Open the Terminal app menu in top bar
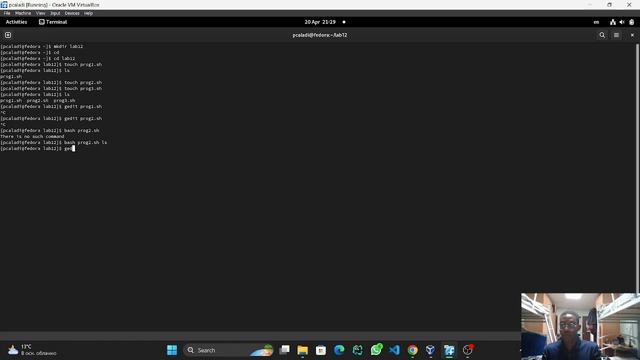640x360 pixels. pyautogui.click(x=53, y=22)
